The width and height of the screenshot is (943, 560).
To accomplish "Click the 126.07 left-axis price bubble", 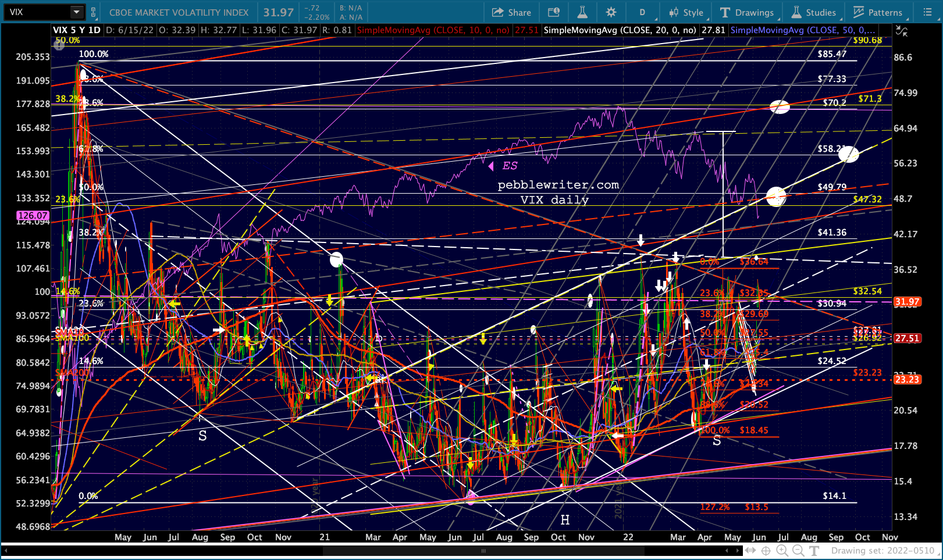I will 34,216.
